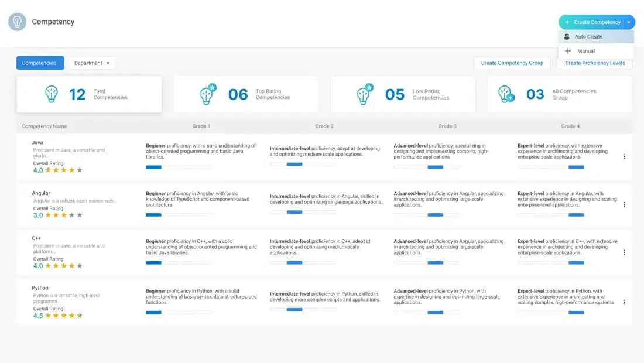Select Auto Create from the dropdown menu

pos(588,37)
